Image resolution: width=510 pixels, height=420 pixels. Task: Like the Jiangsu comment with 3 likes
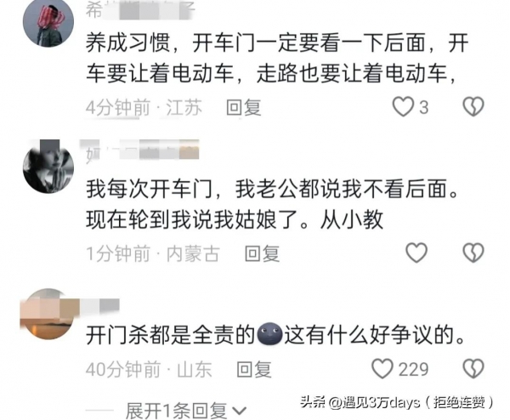[403, 107]
